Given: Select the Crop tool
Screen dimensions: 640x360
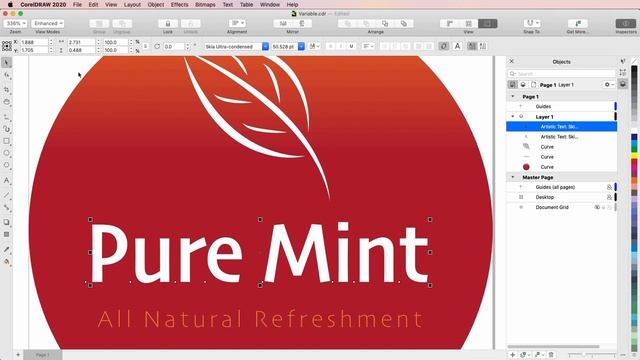Looking at the screenshot, I should coord(6,89).
